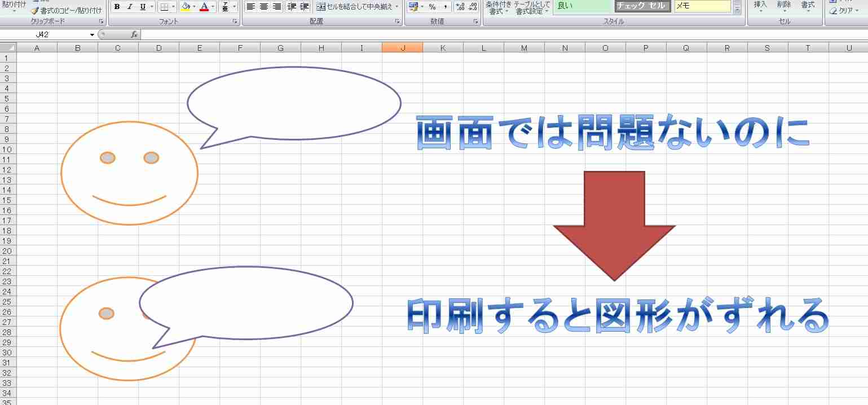This screenshot has width=868, height=405.
Task: Open underline style dropdown arrow
Action: pyautogui.click(x=152, y=7)
